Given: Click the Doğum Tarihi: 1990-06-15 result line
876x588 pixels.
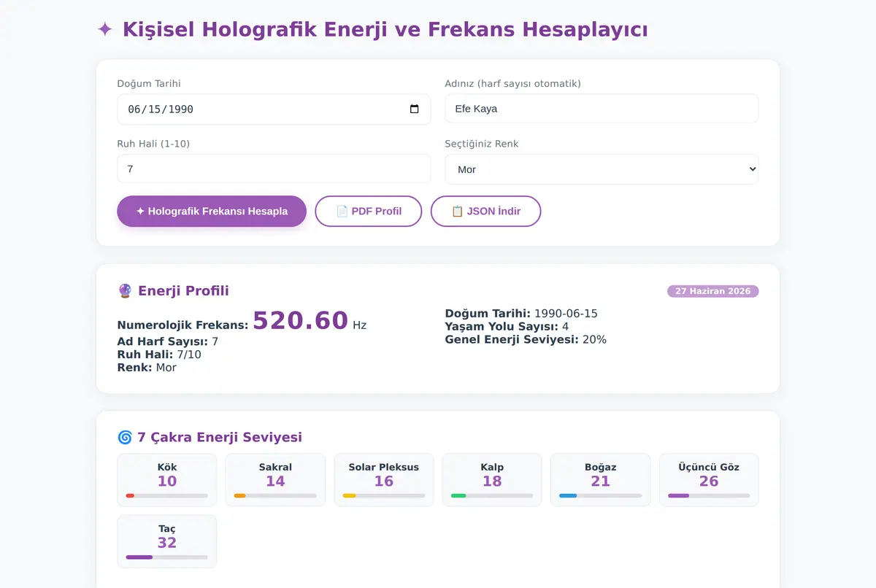Looking at the screenshot, I should 521,314.
